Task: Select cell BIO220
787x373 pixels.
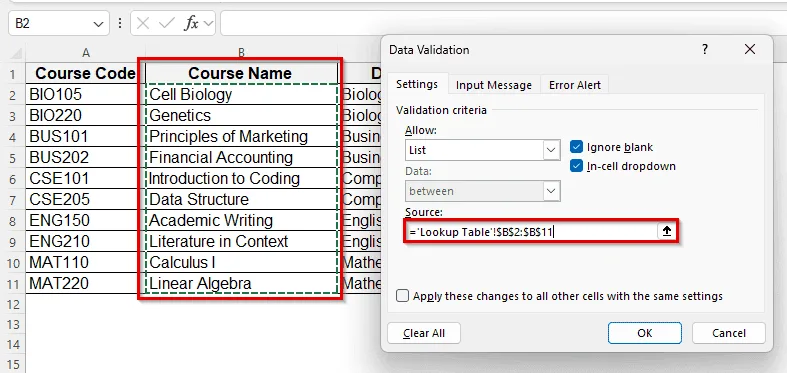Action: (85, 115)
